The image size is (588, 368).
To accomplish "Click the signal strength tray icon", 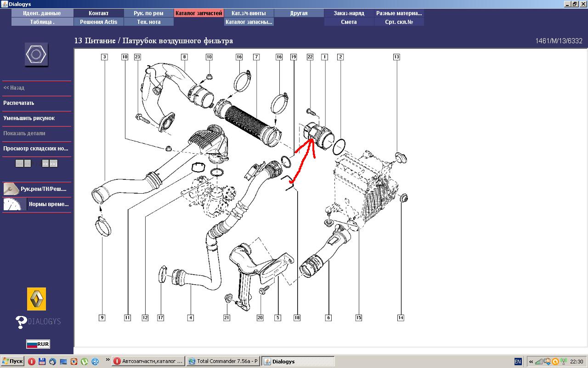I will click(x=540, y=362).
